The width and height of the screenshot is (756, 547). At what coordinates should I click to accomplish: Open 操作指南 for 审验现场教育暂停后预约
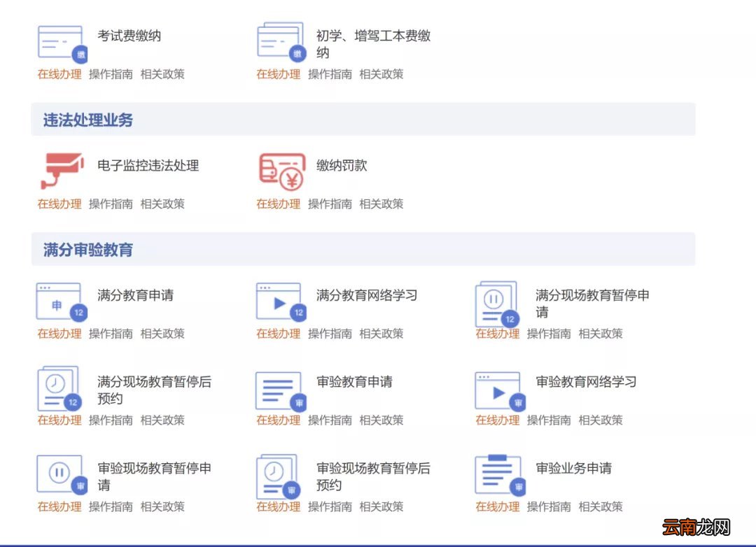point(330,506)
